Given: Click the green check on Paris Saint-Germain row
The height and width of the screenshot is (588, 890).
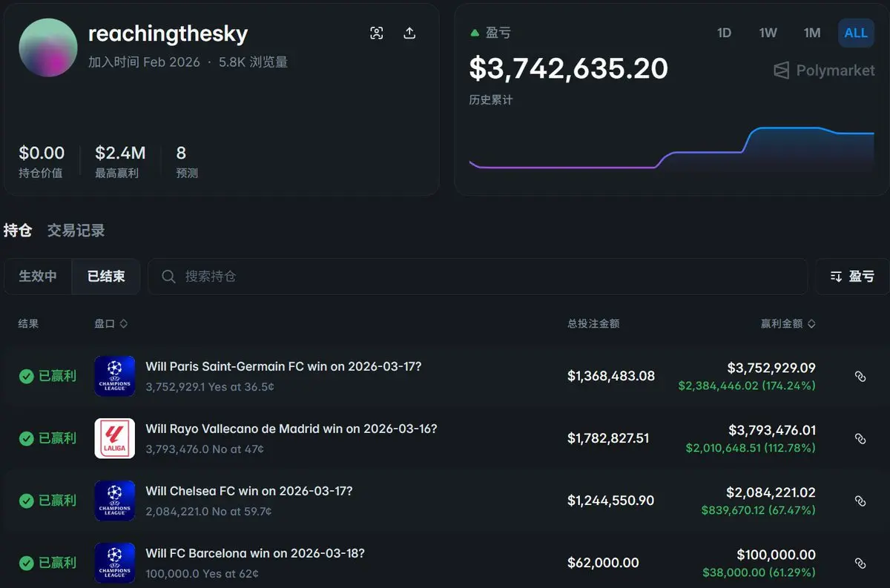Looking at the screenshot, I should (27, 376).
